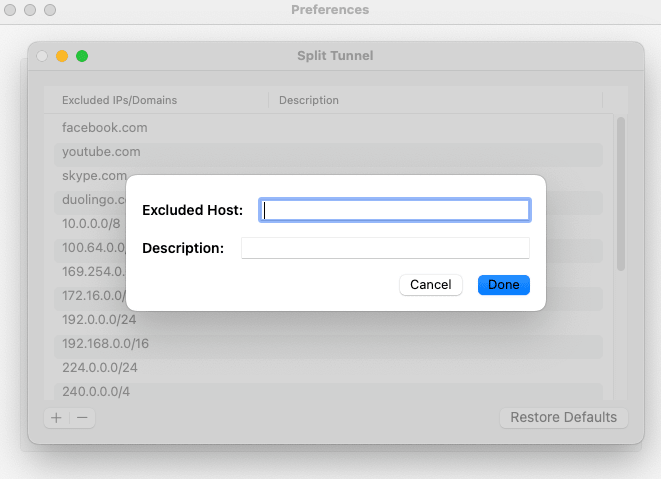This screenshot has width=661, height=479.
Task: Minimize the Split Tunnel window with yellow button
Action: [x=62, y=56]
